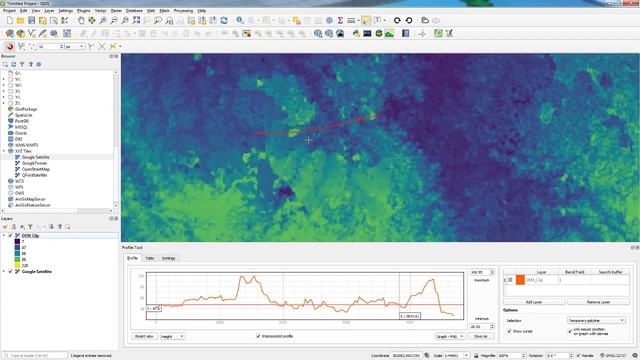The image size is (640, 360).
Task: Click the Open Project folder icon
Action: [x=20, y=20]
